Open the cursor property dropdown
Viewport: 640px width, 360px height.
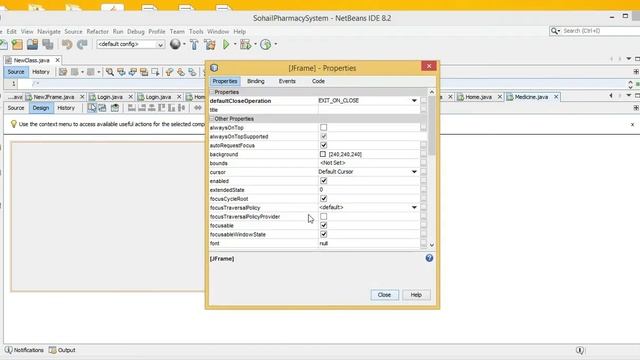[414, 172]
